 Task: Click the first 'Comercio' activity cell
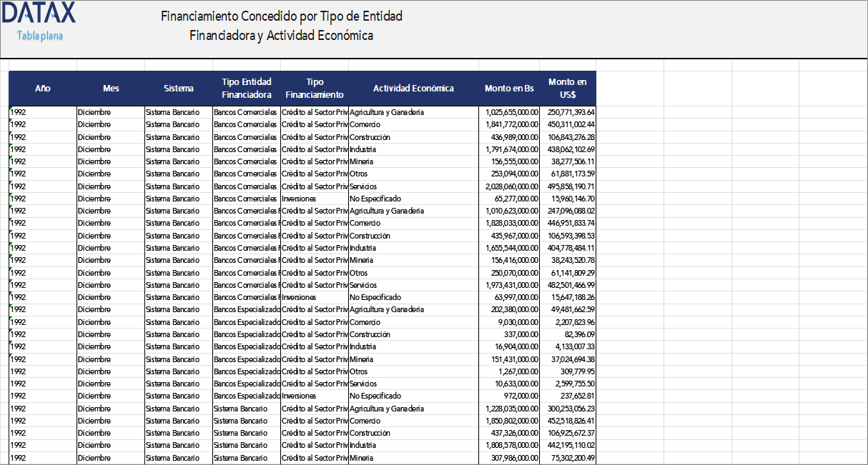pyautogui.click(x=363, y=124)
